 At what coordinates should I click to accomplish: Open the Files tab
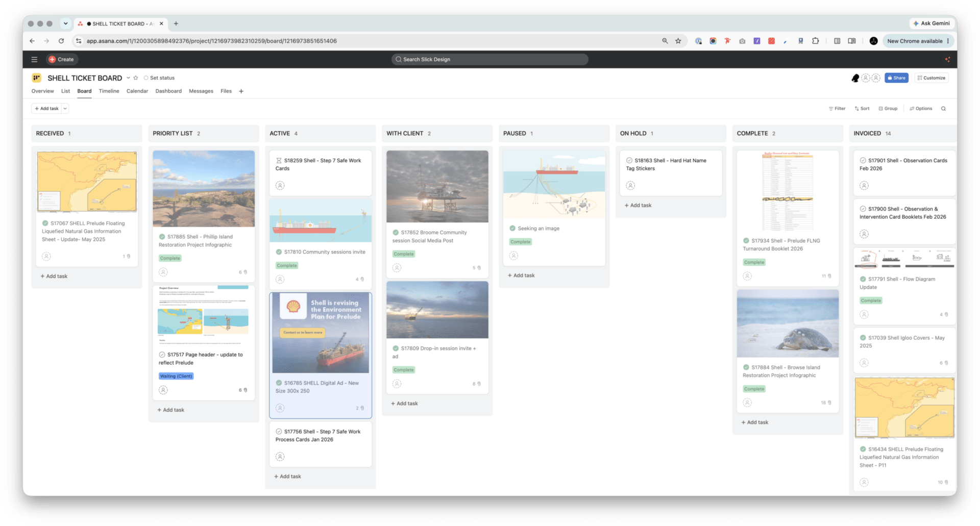[x=226, y=91]
